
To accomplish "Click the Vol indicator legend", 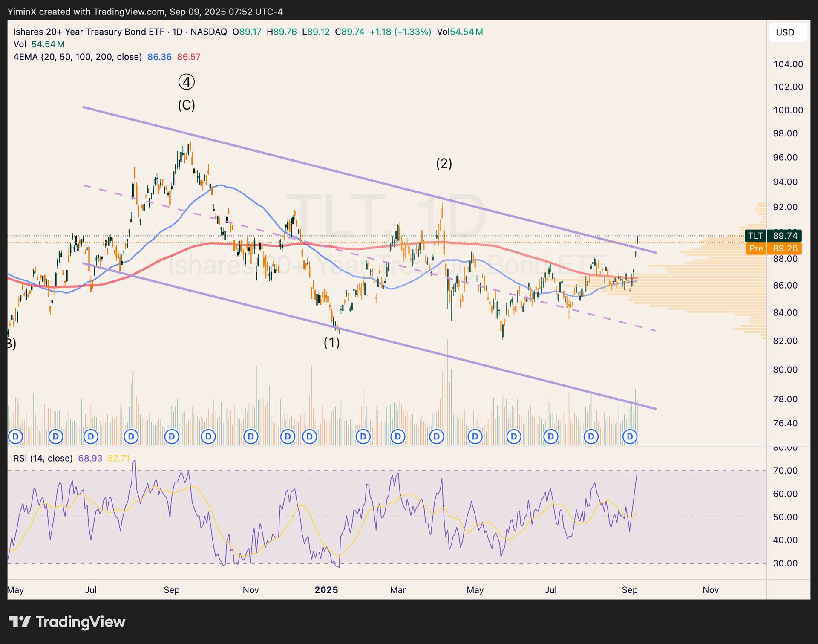I will click(x=20, y=44).
